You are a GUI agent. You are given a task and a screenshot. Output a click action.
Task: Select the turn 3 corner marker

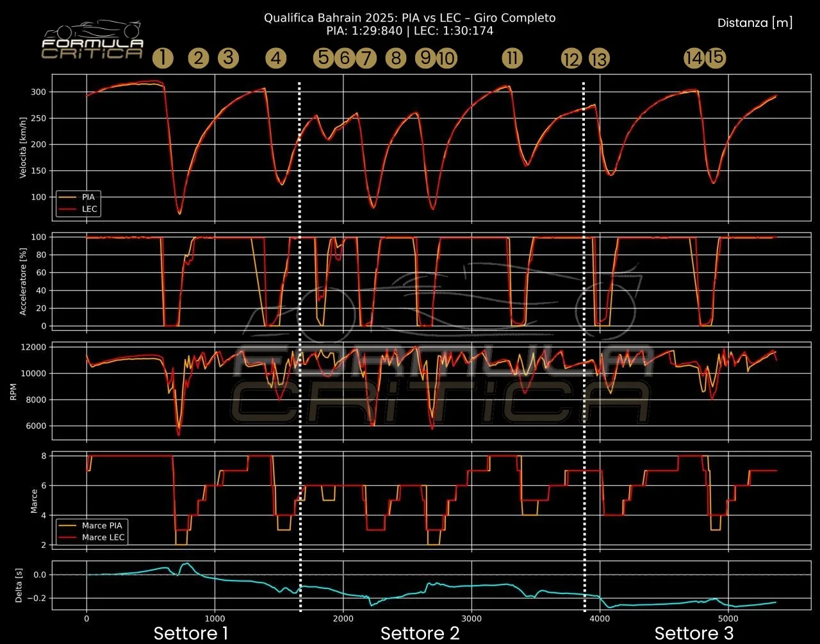[x=227, y=58]
